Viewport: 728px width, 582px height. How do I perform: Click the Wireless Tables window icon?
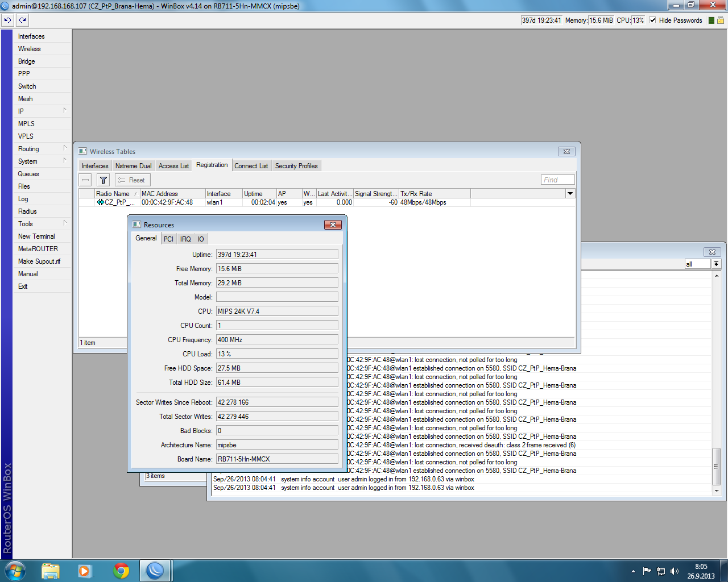pos(83,151)
